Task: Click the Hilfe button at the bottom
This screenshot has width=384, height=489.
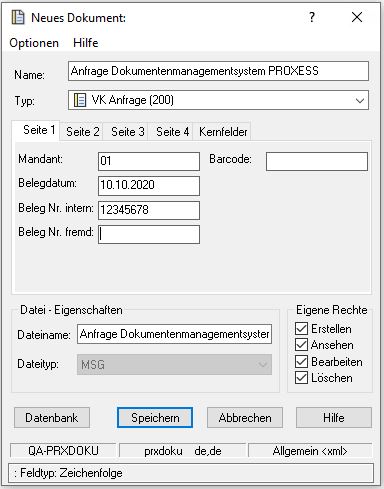Action: pyautogui.click(x=334, y=418)
